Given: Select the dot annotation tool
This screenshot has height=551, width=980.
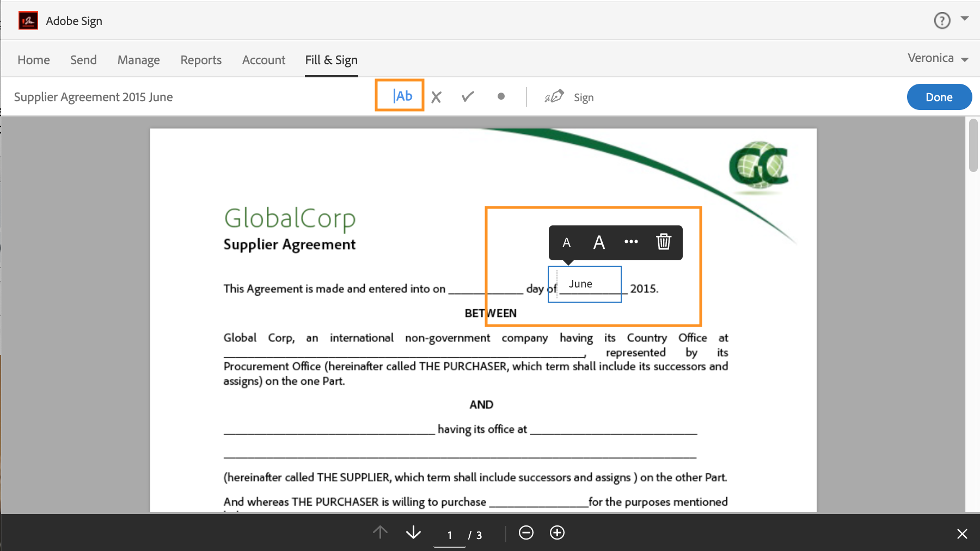Looking at the screenshot, I should (501, 96).
